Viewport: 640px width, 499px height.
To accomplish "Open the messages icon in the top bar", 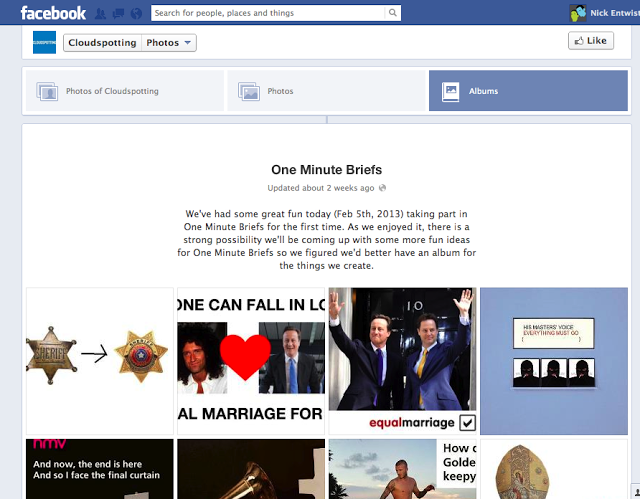I will pos(119,13).
